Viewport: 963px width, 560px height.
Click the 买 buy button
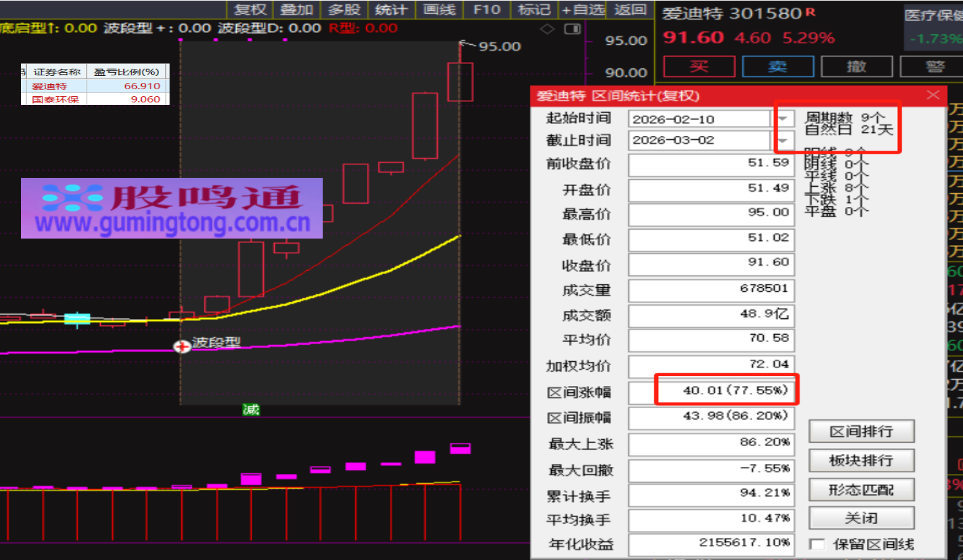(x=699, y=66)
